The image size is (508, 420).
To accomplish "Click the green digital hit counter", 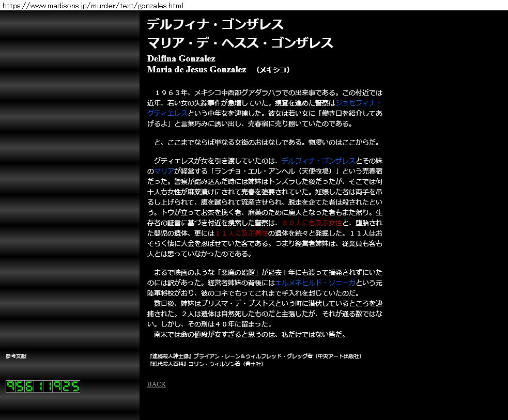I will point(43,386).
